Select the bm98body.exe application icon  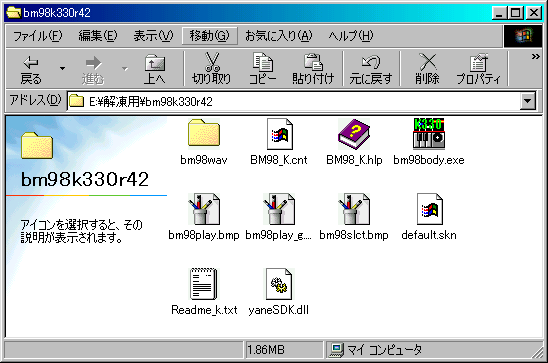coord(429,134)
